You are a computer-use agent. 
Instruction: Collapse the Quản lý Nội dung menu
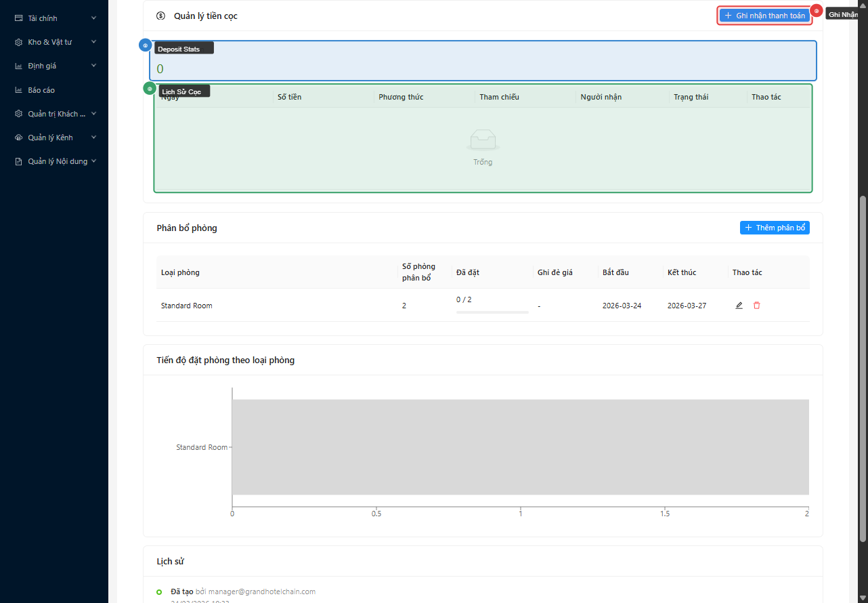click(x=58, y=161)
